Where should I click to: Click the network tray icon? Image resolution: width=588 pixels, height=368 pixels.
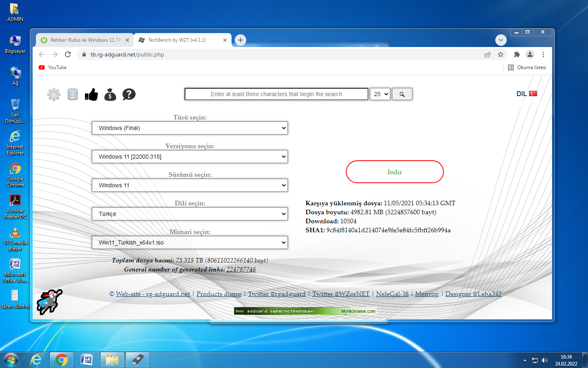coord(535,360)
